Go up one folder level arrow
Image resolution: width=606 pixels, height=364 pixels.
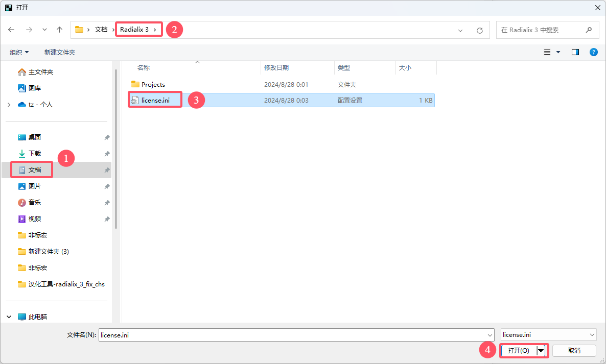pos(59,30)
